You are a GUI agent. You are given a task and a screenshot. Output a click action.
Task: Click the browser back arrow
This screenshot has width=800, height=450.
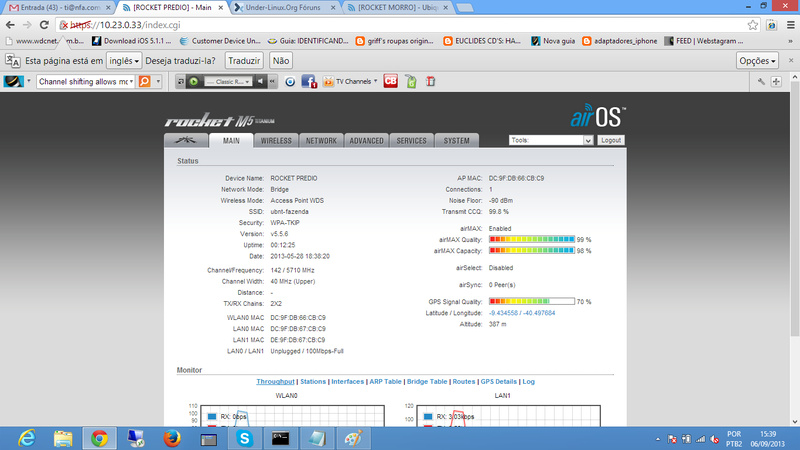point(10,25)
